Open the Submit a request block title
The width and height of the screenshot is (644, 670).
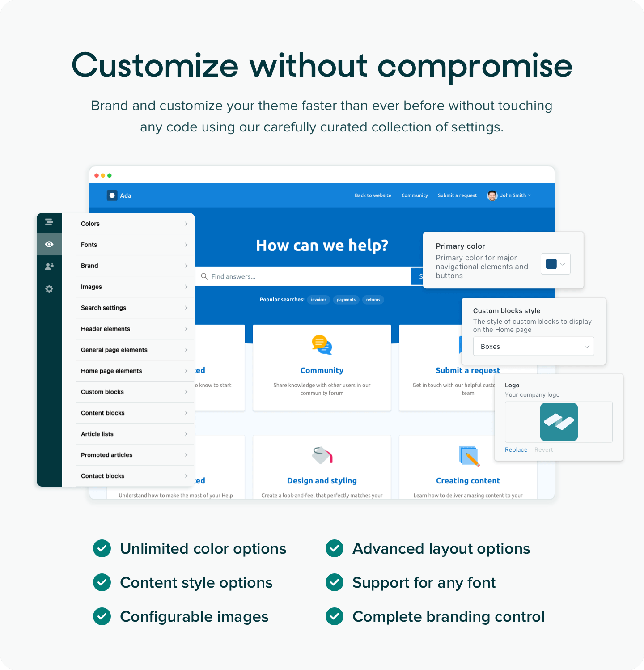tap(468, 370)
